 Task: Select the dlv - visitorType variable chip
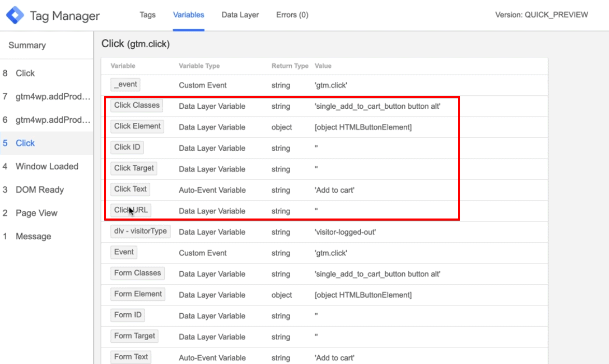(140, 231)
